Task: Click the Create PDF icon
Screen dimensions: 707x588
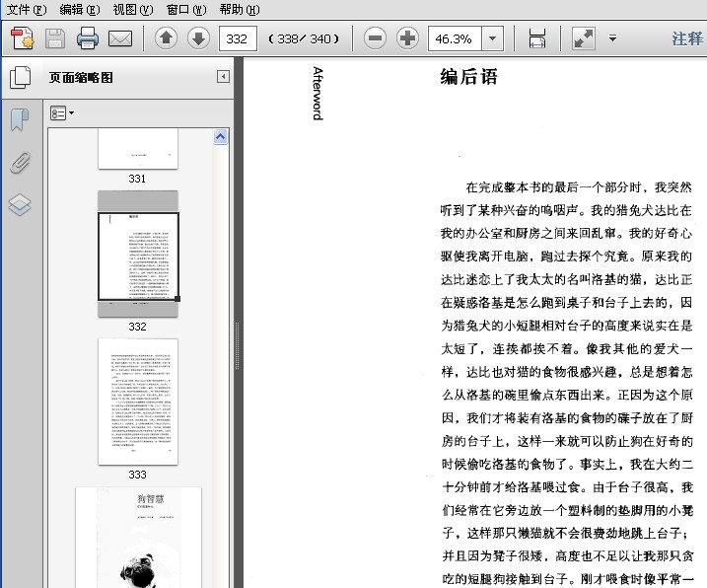Action: pyautogui.click(x=22, y=39)
